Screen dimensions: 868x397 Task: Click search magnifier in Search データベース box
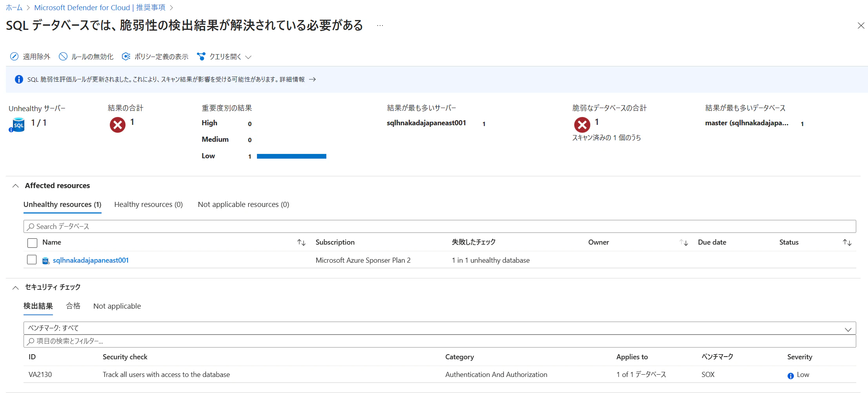point(31,227)
